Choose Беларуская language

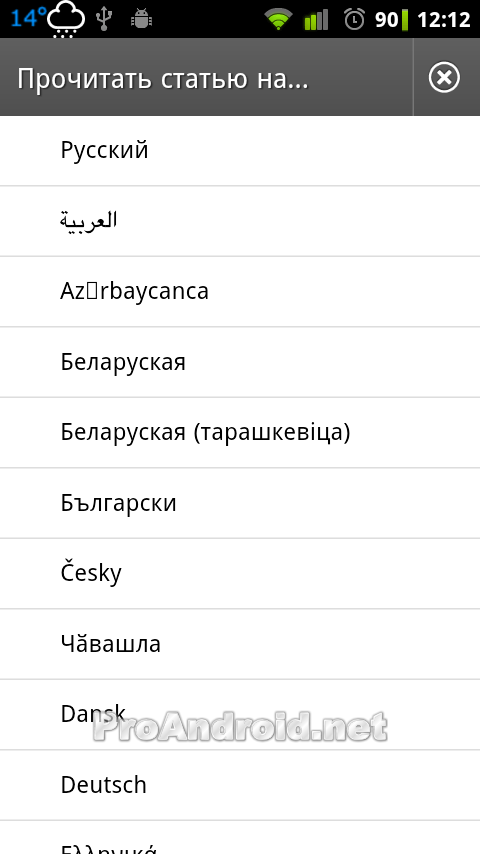(x=240, y=362)
